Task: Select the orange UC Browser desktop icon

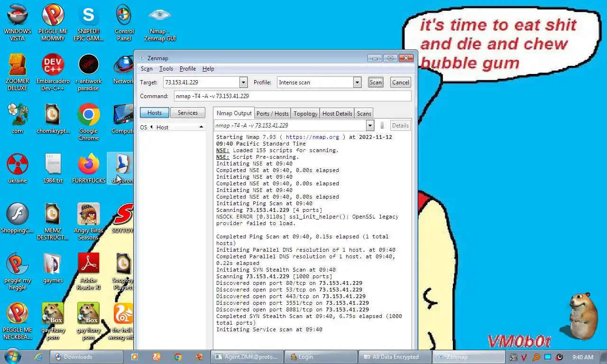Action: pyautogui.click(x=123, y=321)
